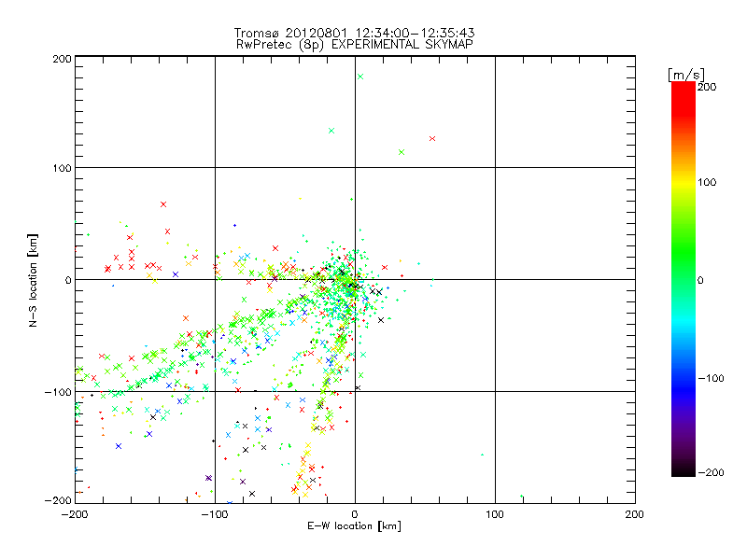The image size is (747, 560).
Task: Click the colorbar tick label 200
Action: pyautogui.click(x=707, y=87)
